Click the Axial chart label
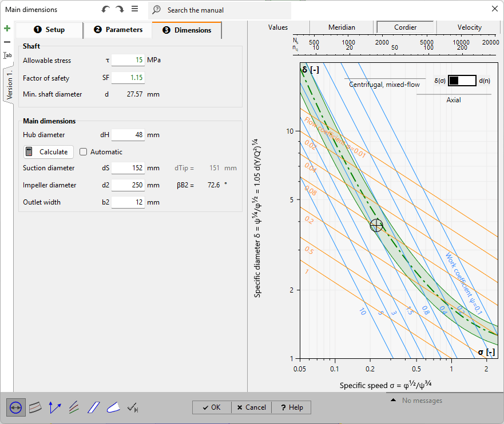504x424 pixels. [x=454, y=100]
